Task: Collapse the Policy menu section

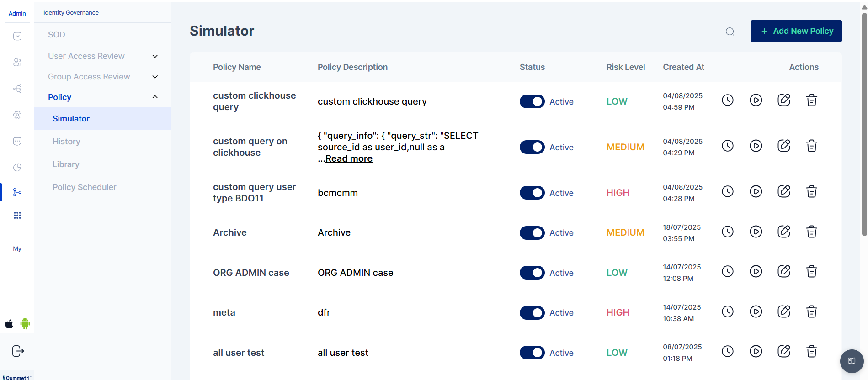Action: [155, 97]
